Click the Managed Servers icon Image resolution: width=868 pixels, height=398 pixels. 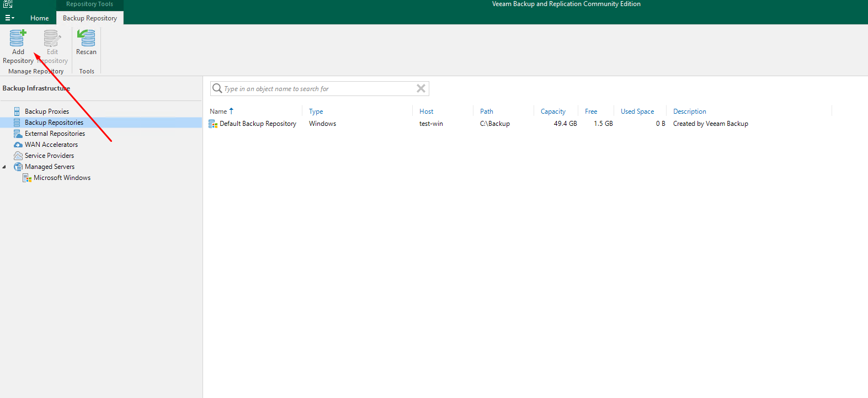[18, 167]
